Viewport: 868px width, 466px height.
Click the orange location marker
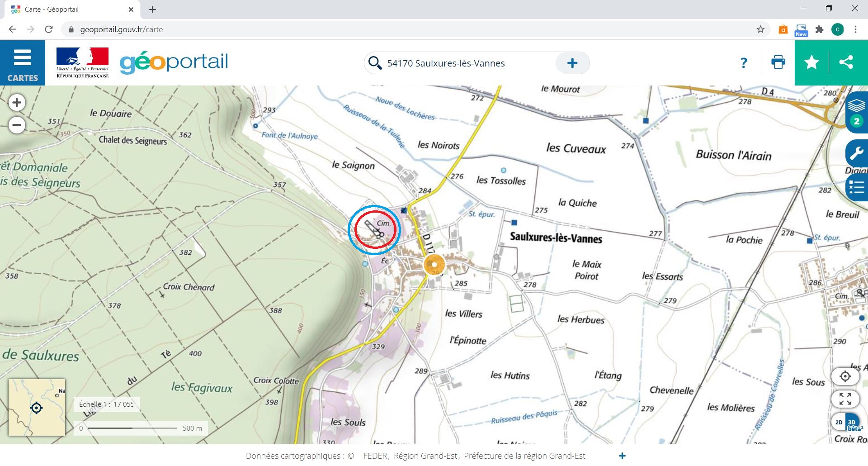[x=434, y=265]
